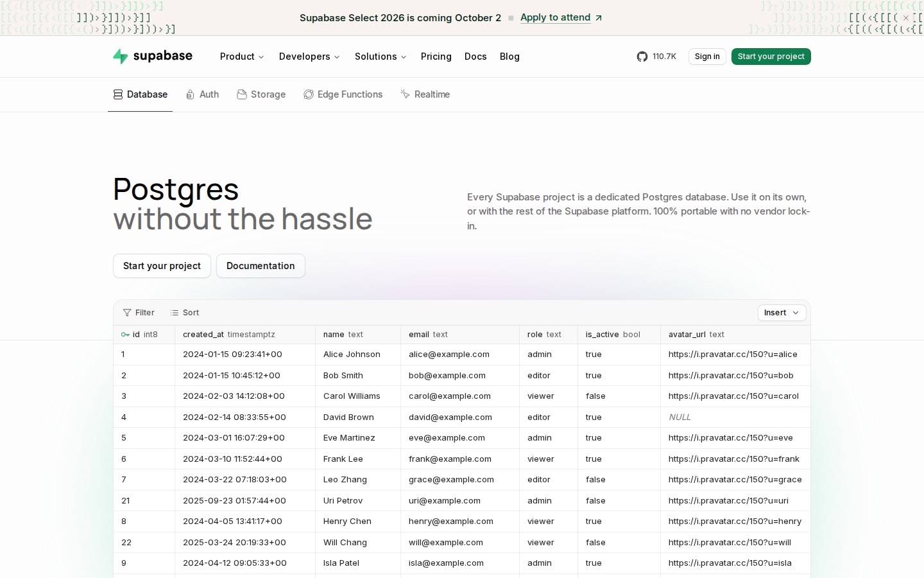Viewport: 924px width, 578px height.
Task: Switch to the Storage tab
Action: 261,94
